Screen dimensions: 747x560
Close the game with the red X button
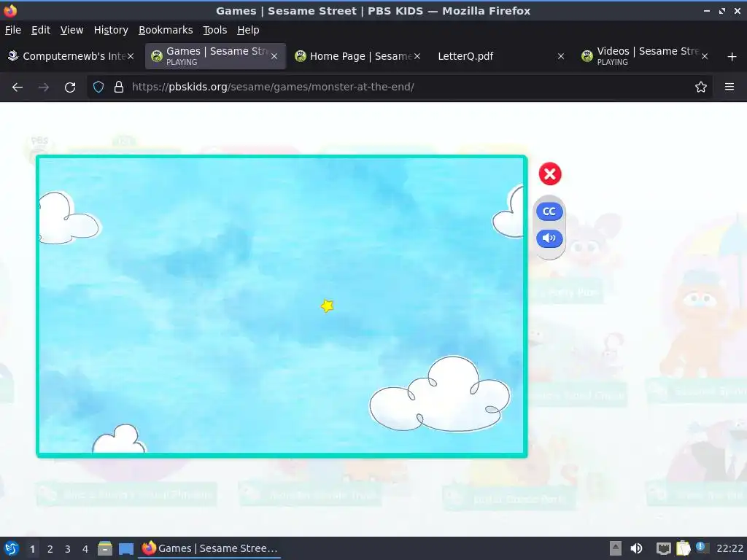(x=550, y=174)
